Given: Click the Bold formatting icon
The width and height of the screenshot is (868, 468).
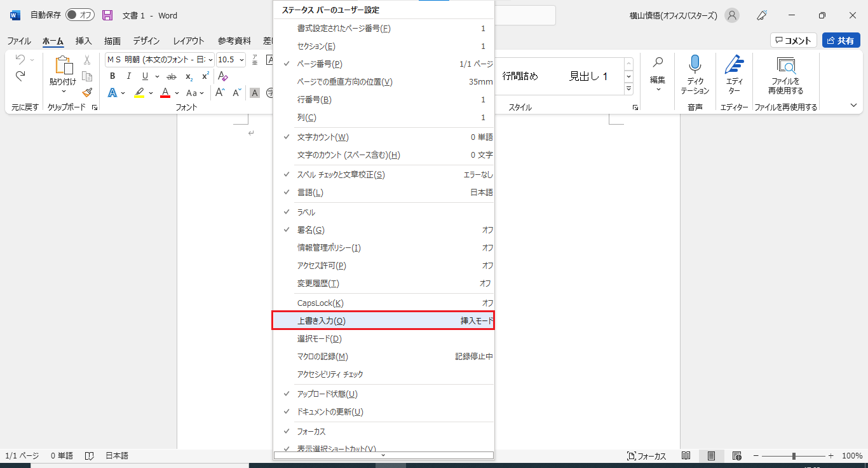Looking at the screenshot, I should click(x=112, y=76).
